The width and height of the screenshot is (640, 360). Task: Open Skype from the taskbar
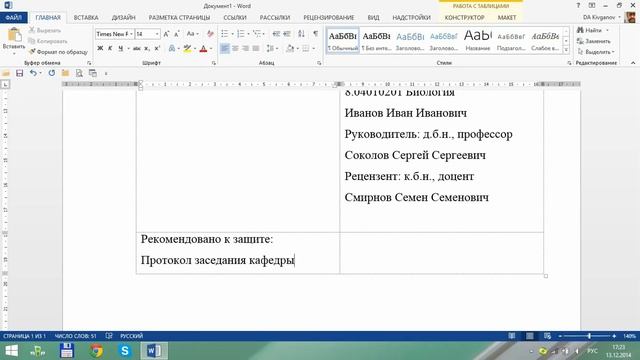coord(125,351)
